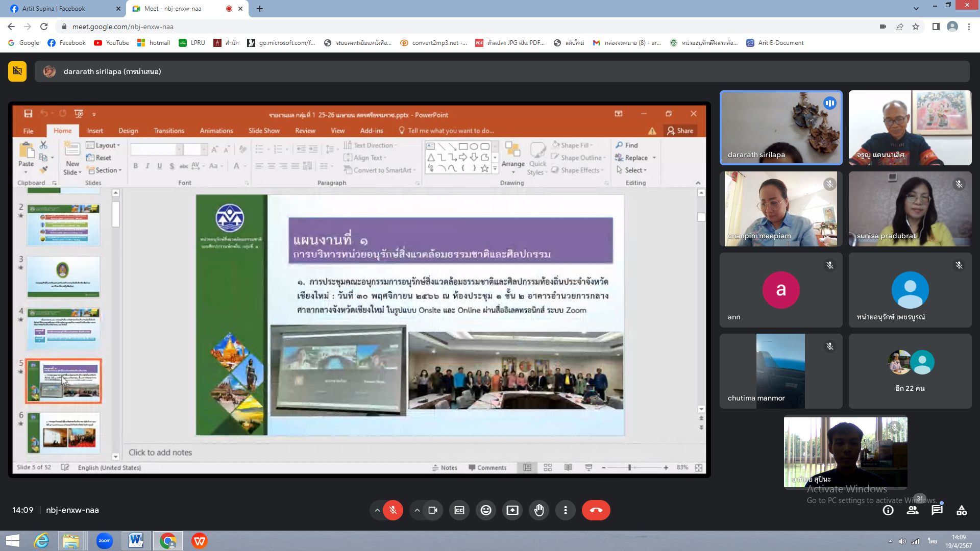Image resolution: width=980 pixels, height=551 pixels.
Task: Open the chat messages panel
Action: point(937,510)
